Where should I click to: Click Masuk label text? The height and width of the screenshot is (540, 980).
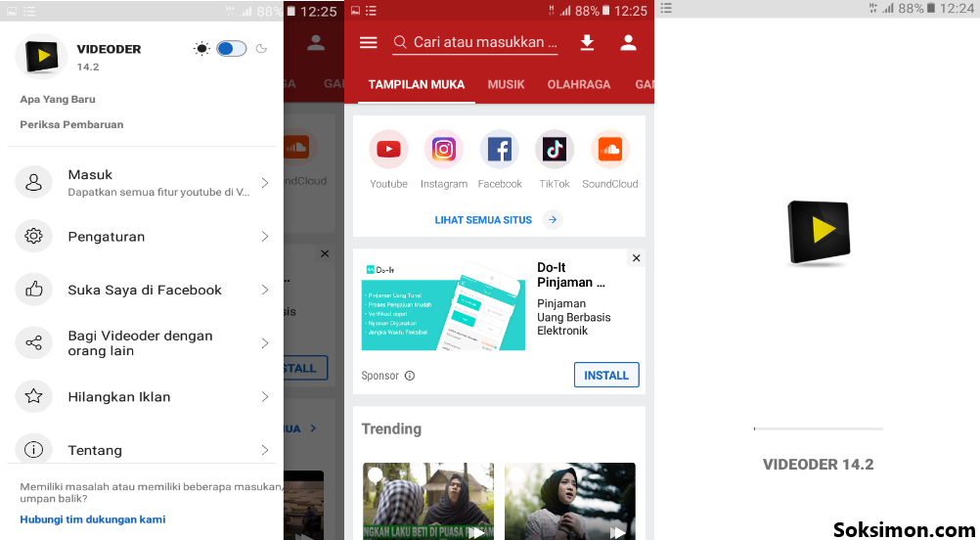pos(90,175)
